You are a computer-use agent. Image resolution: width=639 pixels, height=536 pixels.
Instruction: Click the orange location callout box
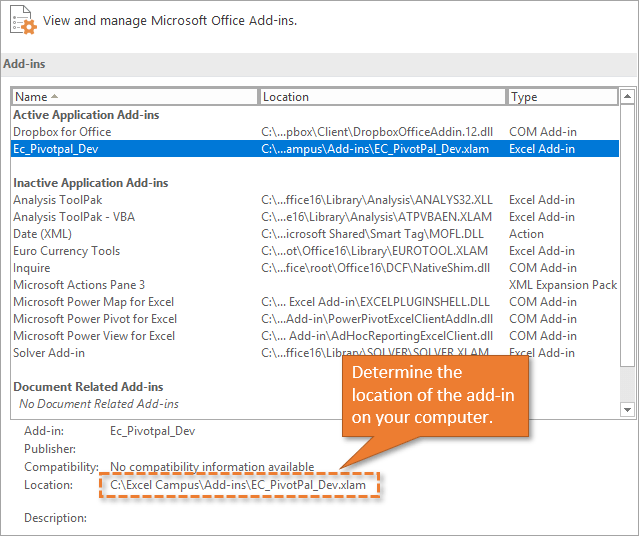click(432, 394)
